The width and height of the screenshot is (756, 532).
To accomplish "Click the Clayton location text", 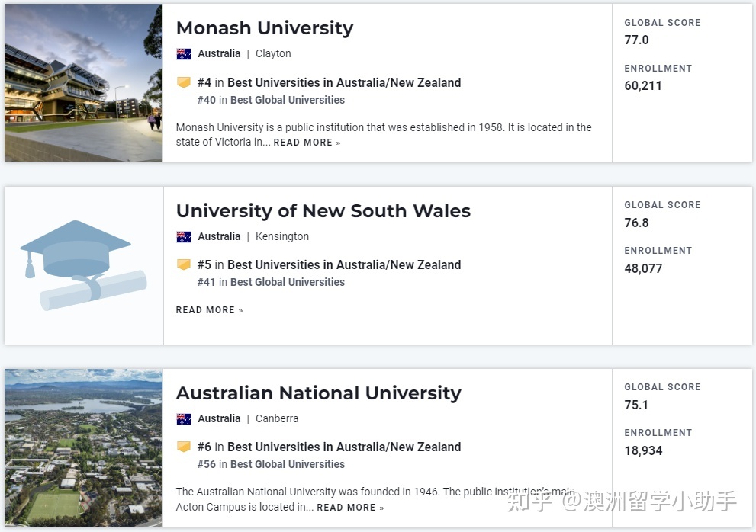I will click(273, 53).
